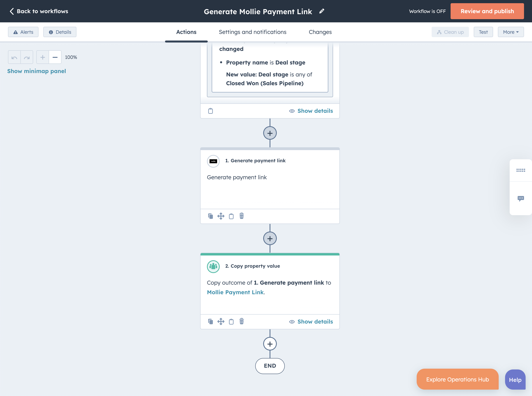This screenshot has width=532, height=396.
Task: Click clipboard icon on Generate payment link action
Action: (231, 216)
